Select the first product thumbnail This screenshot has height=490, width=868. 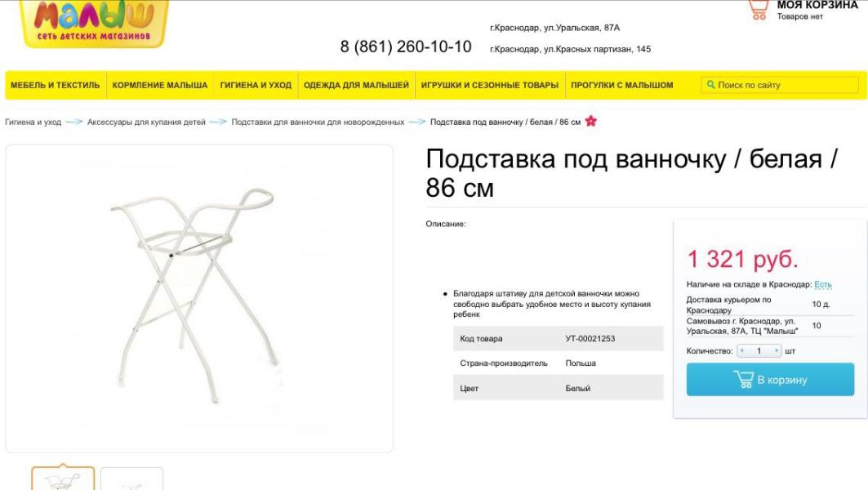(63, 479)
